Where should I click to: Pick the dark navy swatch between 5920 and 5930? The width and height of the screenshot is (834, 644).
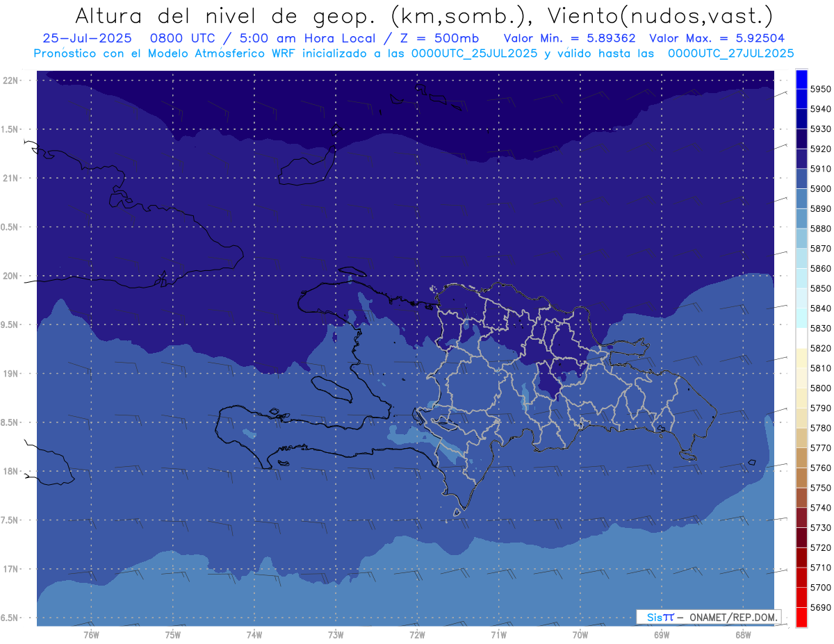pyautogui.click(x=801, y=139)
